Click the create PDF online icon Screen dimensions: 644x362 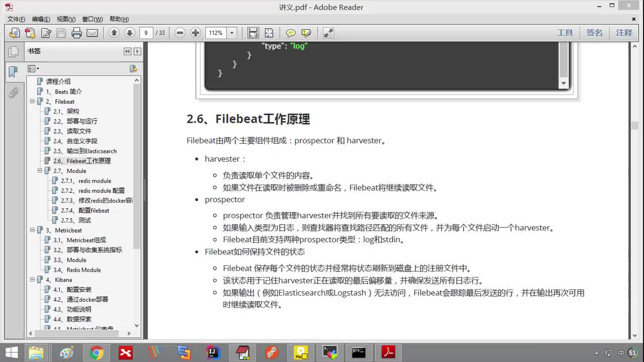pos(15,33)
